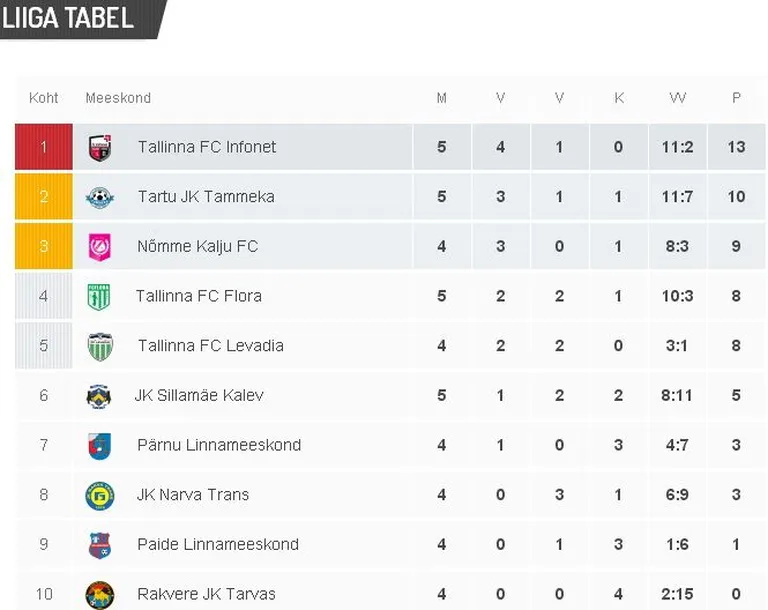
Task: Open the Nõmme Kalju FC team name
Action: pos(197,246)
